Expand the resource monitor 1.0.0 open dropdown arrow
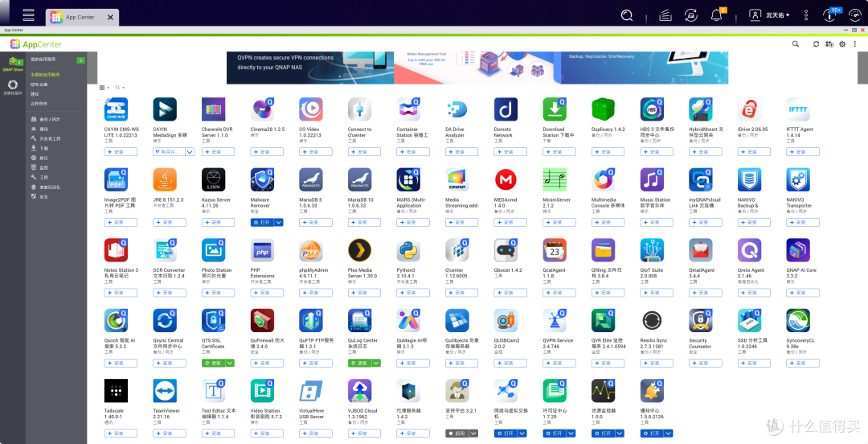Viewport: 868px width, 444px height. point(620,434)
